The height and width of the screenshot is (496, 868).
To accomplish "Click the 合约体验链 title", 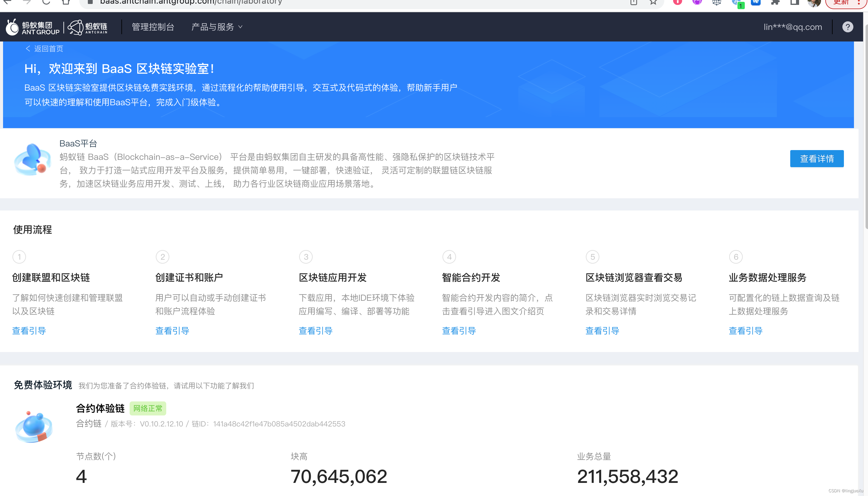I will (100, 408).
